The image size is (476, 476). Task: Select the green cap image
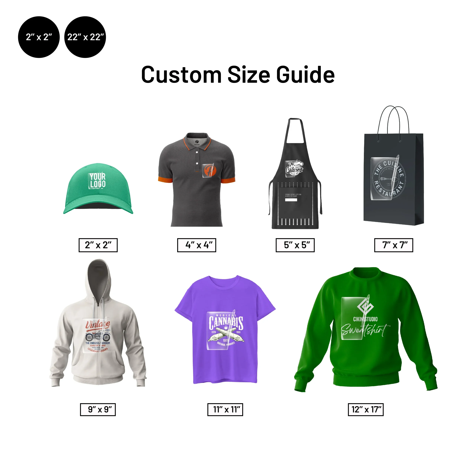coord(98,189)
